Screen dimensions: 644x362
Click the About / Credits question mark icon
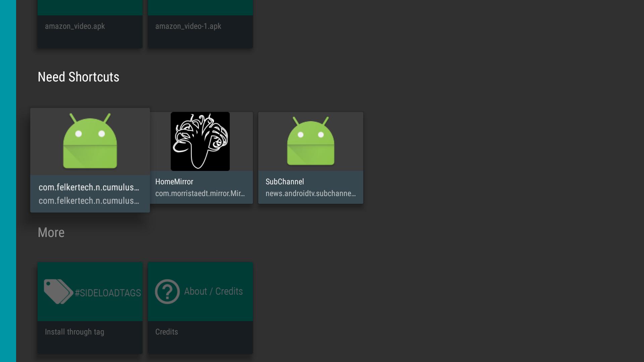click(x=167, y=292)
